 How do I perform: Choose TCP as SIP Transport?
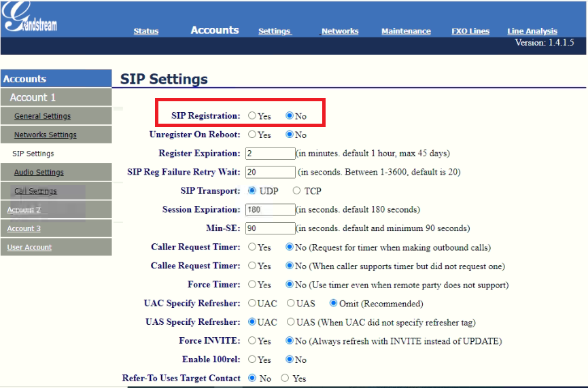(296, 191)
